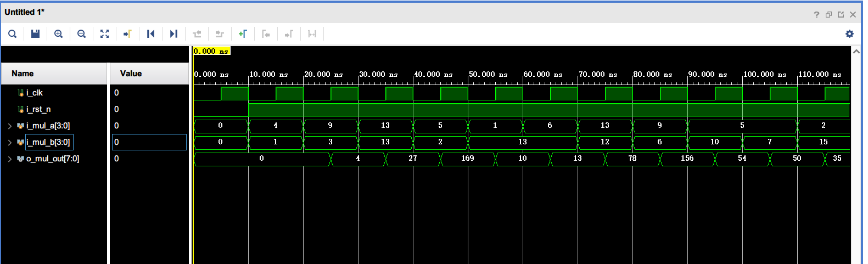Add a new marker
Viewport: 868px width, 264px height.
[x=243, y=34]
